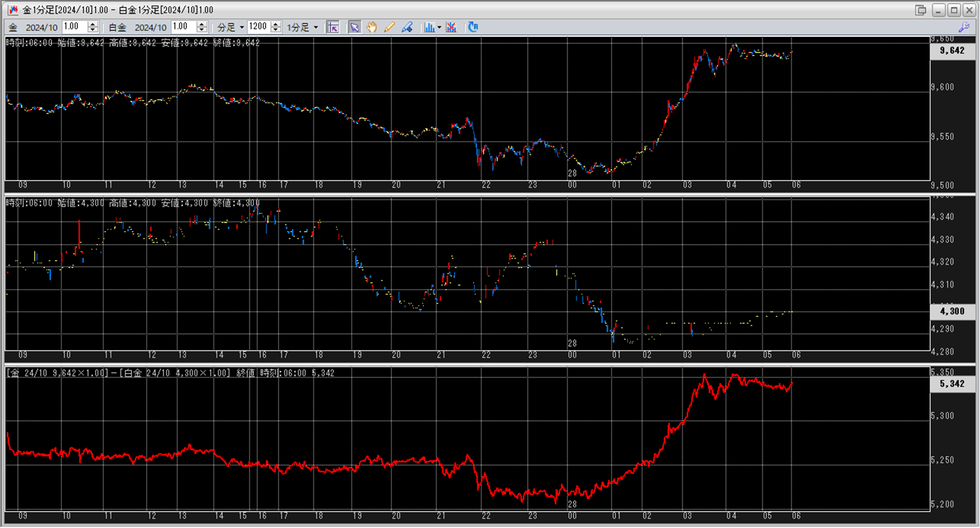Activate the hand pan tool
Image resolution: width=980 pixels, height=528 pixels.
[x=372, y=27]
